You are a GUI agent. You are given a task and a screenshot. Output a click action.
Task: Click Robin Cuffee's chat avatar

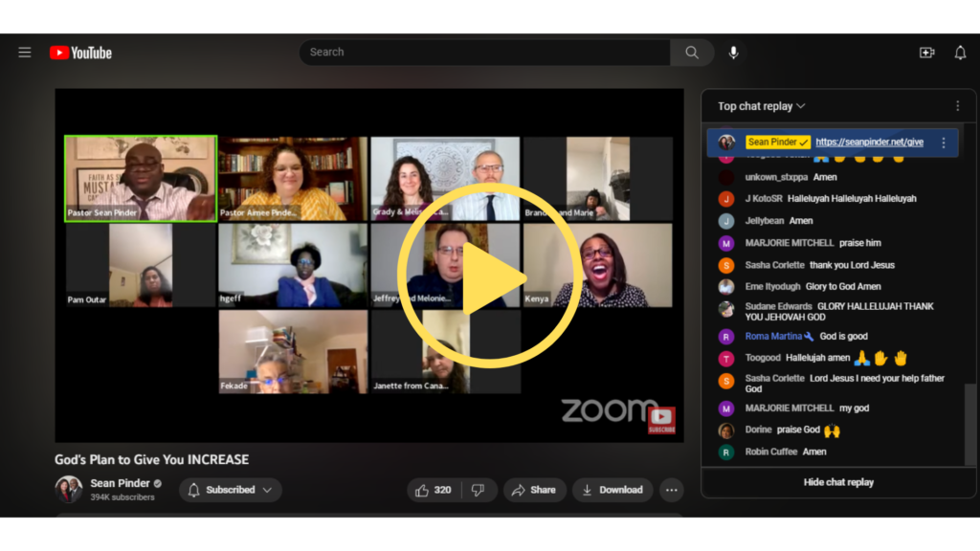tap(726, 452)
